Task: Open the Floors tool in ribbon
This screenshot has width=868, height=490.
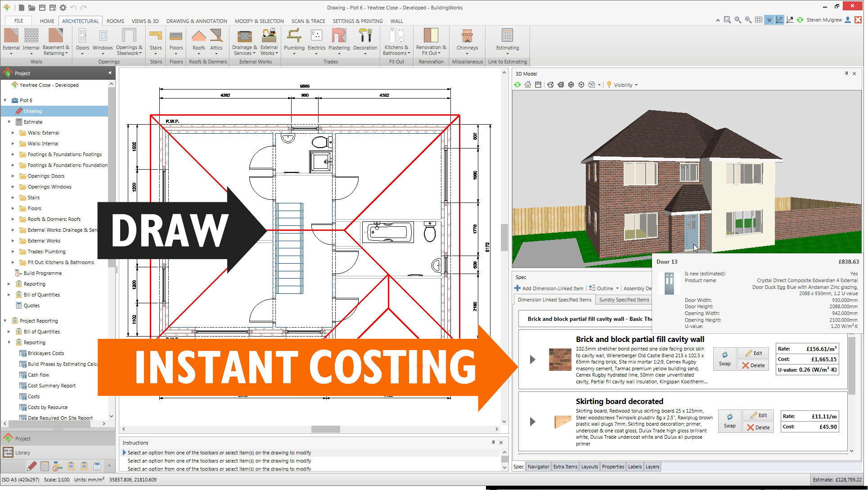Action: point(176,41)
